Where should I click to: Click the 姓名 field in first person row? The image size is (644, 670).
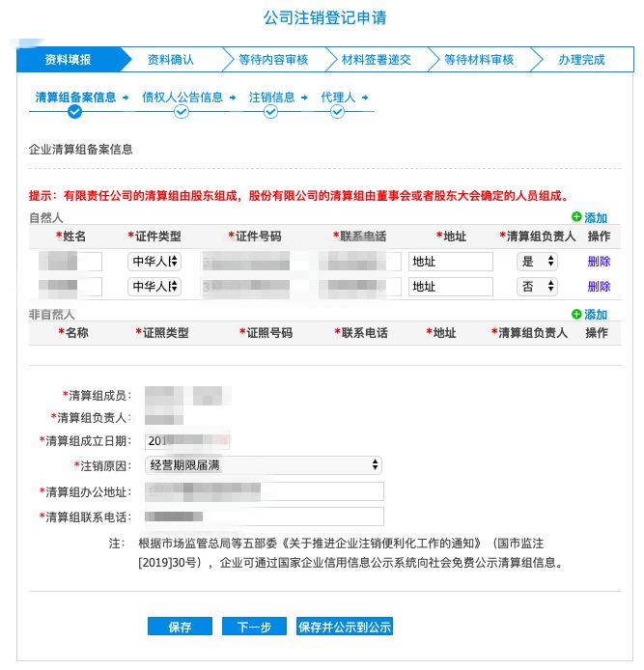pyautogui.click(x=70, y=261)
